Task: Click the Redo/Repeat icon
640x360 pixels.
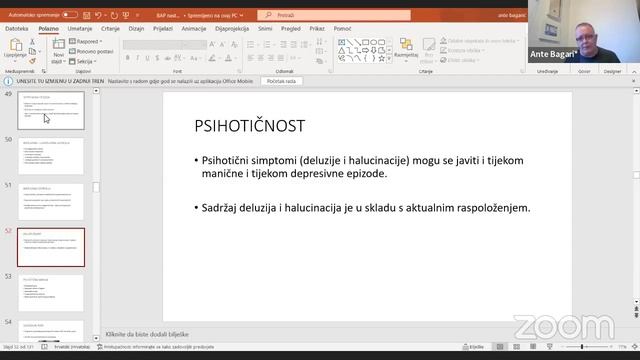Action: (114, 15)
